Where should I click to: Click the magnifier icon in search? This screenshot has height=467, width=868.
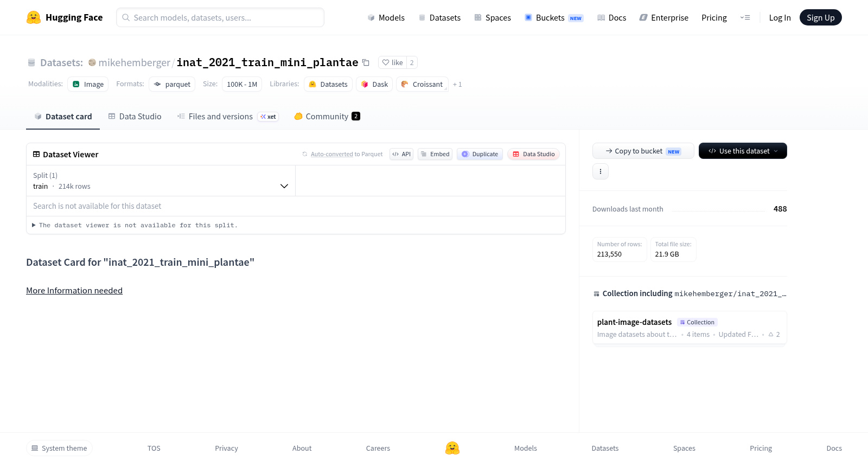pos(126,17)
